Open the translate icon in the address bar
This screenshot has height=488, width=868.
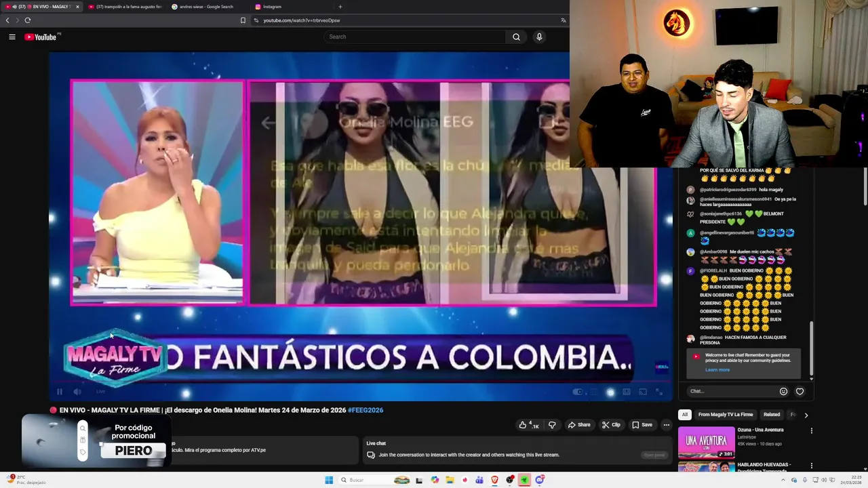(563, 20)
